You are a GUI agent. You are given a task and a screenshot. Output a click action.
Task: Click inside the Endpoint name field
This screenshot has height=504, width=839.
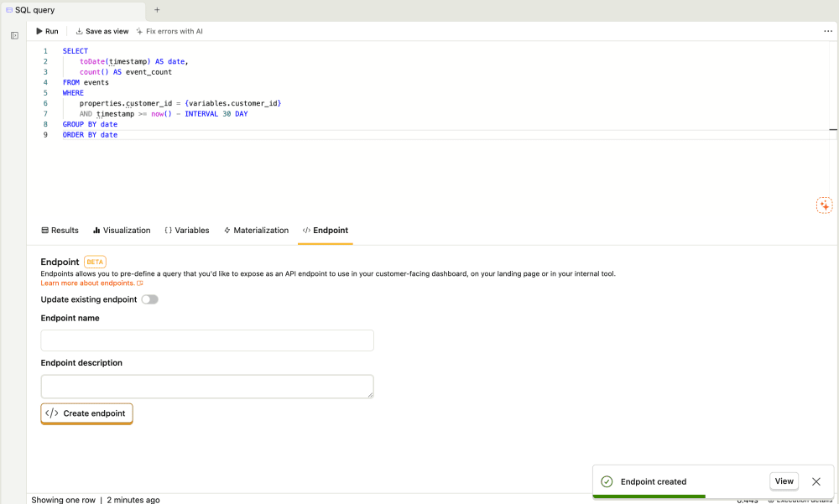click(x=207, y=340)
